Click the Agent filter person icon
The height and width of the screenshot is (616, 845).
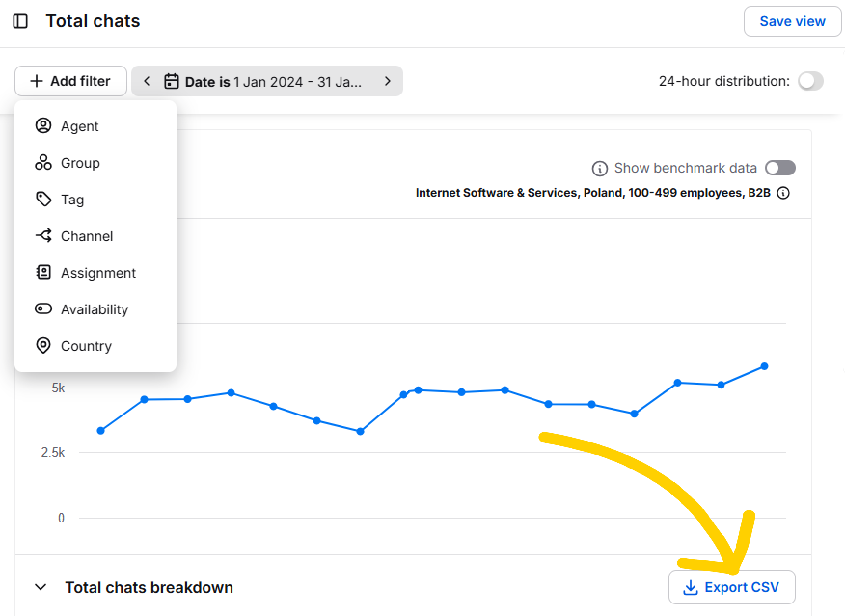[43, 126]
